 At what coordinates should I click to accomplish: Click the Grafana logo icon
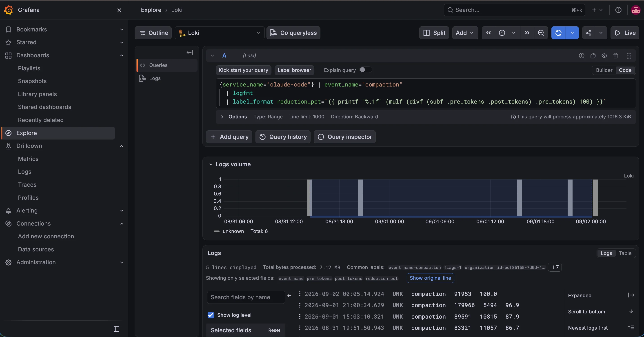9,10
